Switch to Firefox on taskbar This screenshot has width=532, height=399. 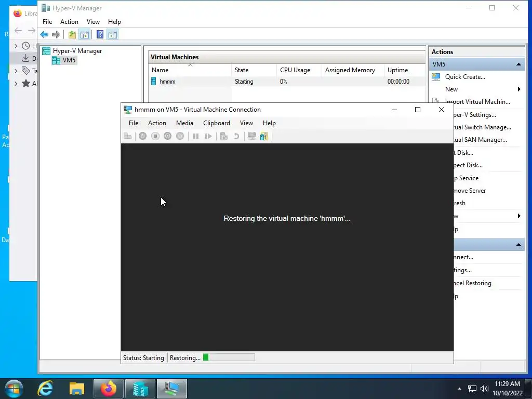pyautogui.click(x=109, y=389)
